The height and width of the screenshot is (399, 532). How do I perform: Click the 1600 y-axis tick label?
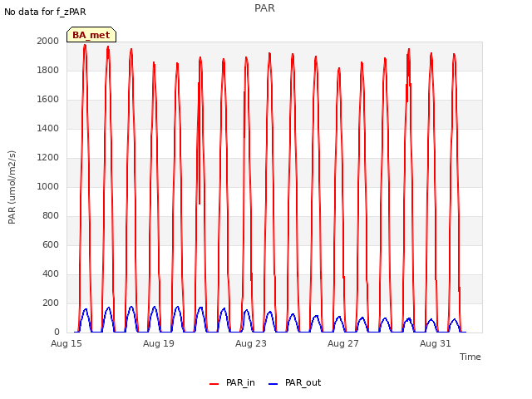48,100
